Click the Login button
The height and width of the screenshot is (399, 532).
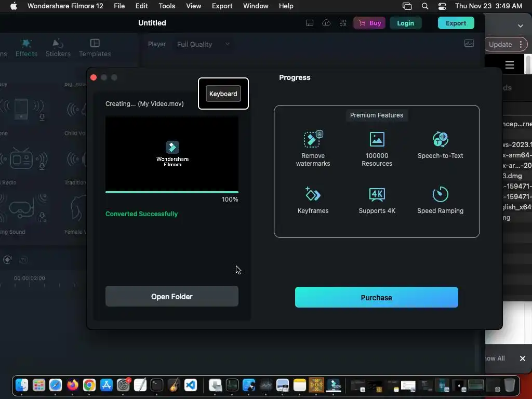(405, 23)
